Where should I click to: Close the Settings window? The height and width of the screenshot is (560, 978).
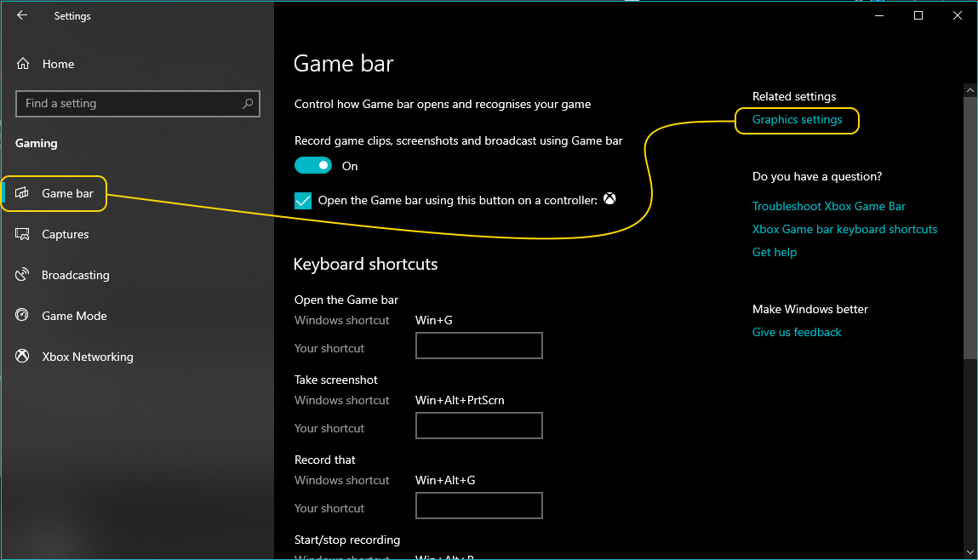pyautogui.click(x=958, y=15)
